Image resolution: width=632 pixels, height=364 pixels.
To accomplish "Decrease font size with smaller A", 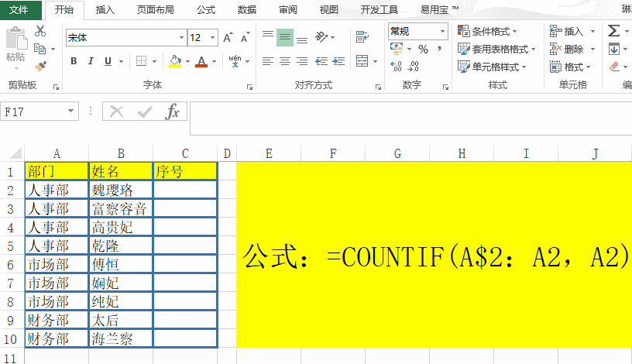I will pos(245,38).
